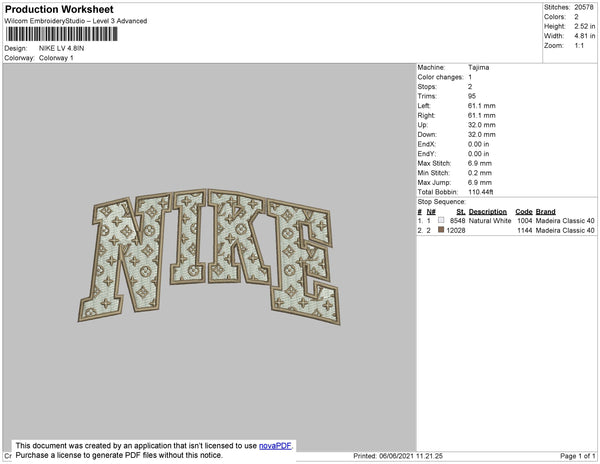
Task: Select the 'Page 1 of 1' footer text
Action: pyautogui.click(x=578, y=456)
